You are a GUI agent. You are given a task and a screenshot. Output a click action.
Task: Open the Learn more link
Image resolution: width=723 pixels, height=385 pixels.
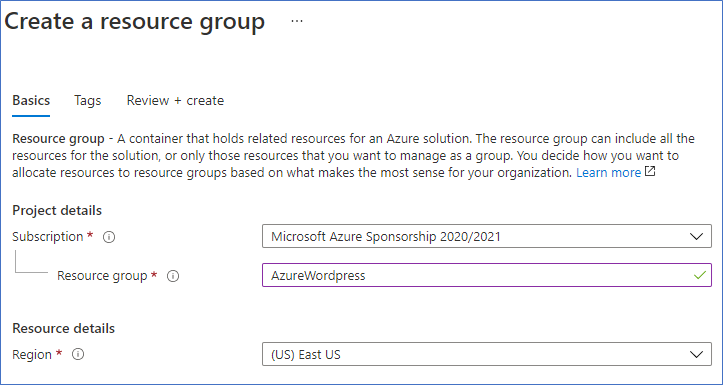(x=609, y=173)
